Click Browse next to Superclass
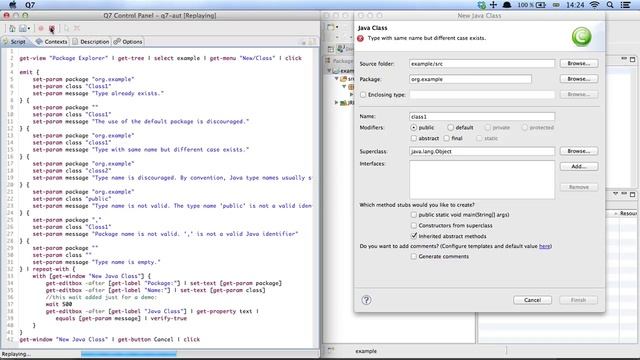The width and height of the screenshot is (640, 360). (x=579, y=151)
